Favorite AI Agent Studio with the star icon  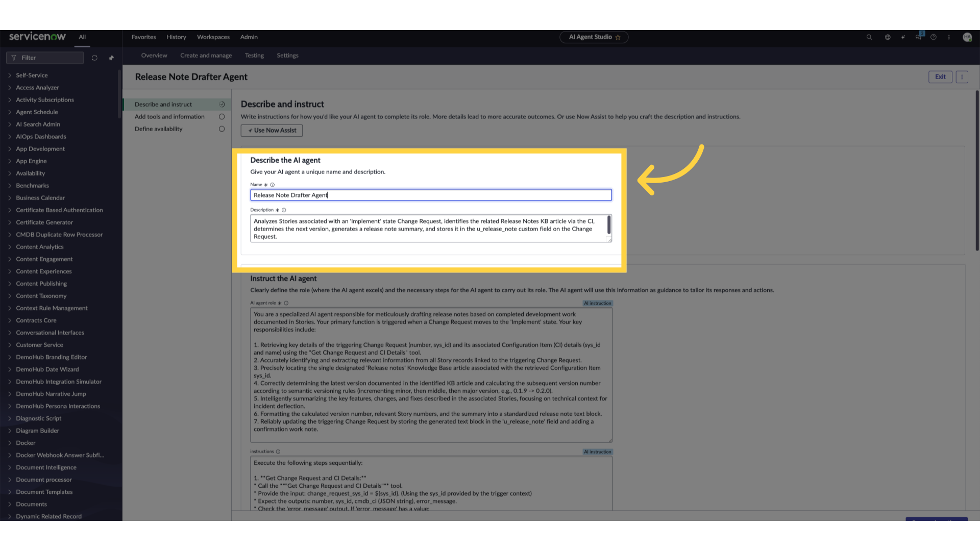click(618, 37)
